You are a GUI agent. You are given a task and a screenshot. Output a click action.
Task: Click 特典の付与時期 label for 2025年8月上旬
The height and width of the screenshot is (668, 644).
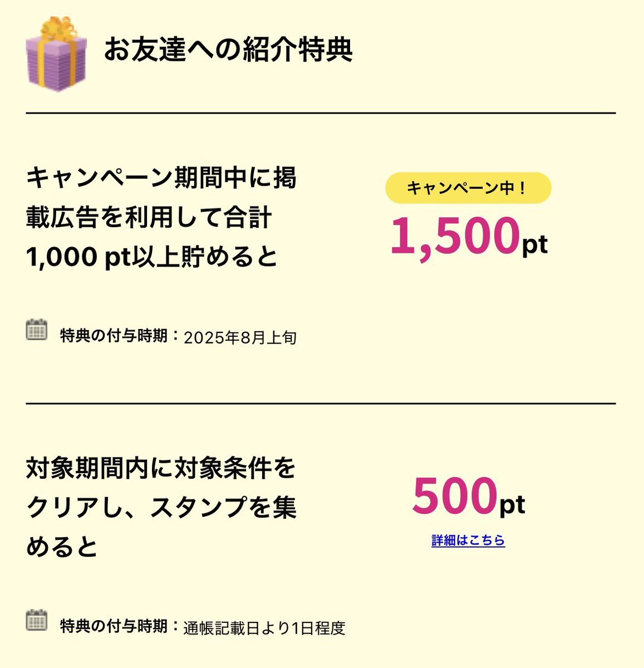click(114, 336)
